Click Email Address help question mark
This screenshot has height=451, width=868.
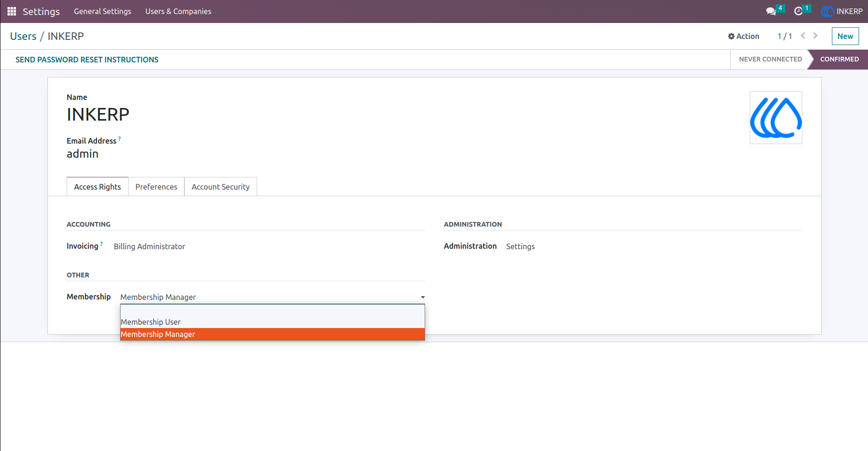pos(120,138)
